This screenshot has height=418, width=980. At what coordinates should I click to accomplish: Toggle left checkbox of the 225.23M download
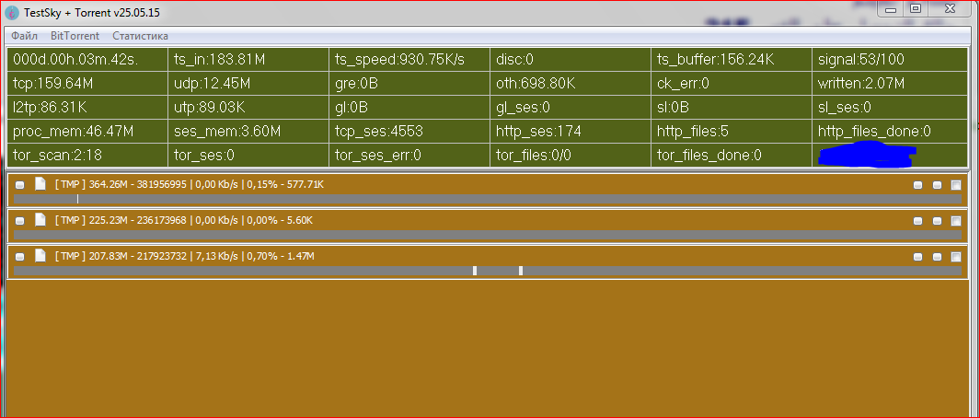click(20, 221)
